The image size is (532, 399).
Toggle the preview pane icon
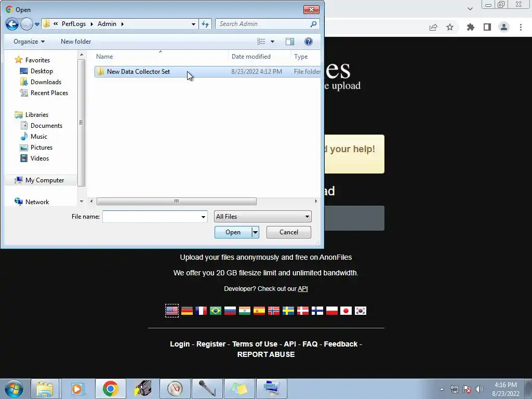pos(290,42)
